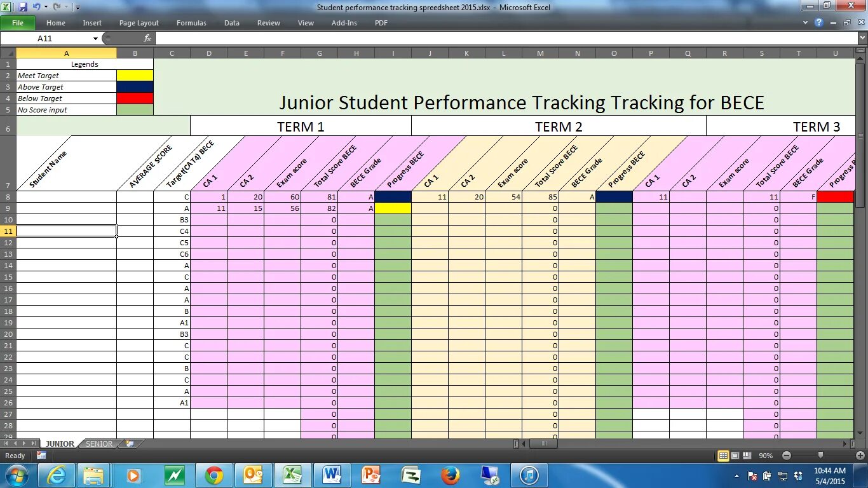Open the Undo history dropdown arrow
The height and width of the screenshot is (488, 868).
pyautogui.click(x=45, y=7)
